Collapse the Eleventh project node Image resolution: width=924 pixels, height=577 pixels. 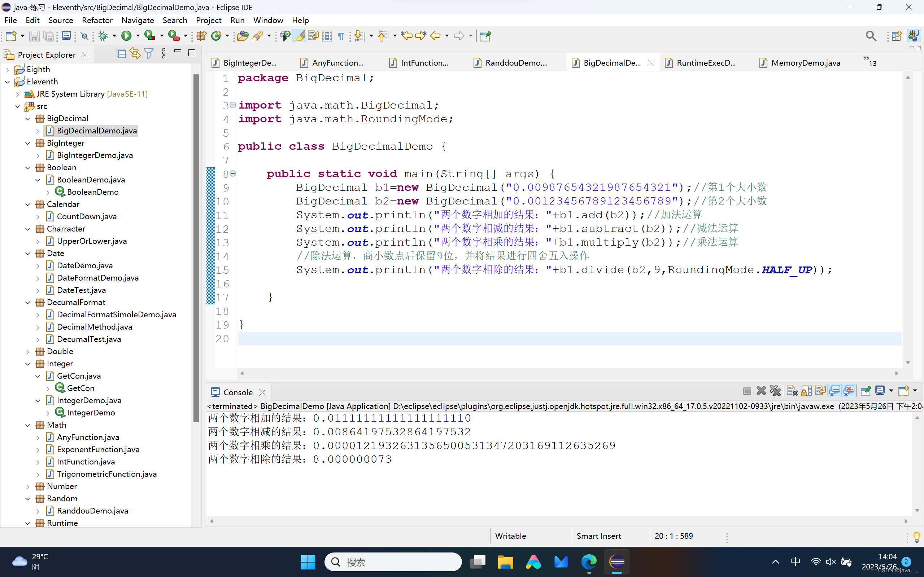tap(8, 82)
